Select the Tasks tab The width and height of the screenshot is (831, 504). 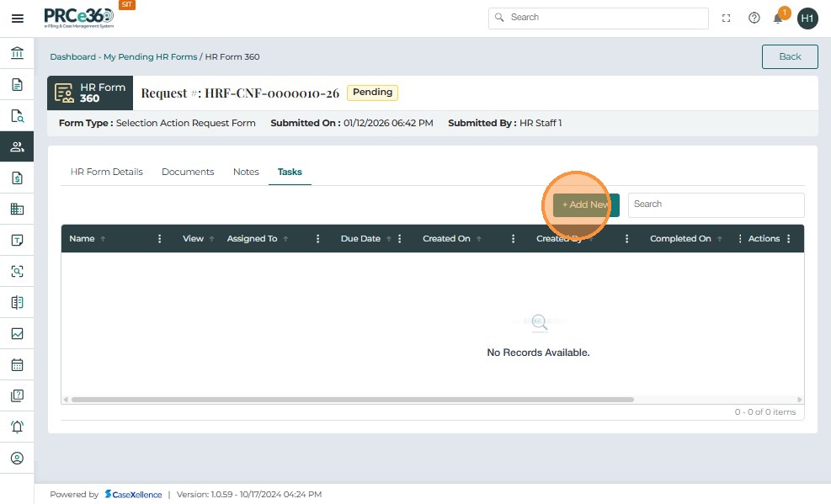(x=290, y=172)
